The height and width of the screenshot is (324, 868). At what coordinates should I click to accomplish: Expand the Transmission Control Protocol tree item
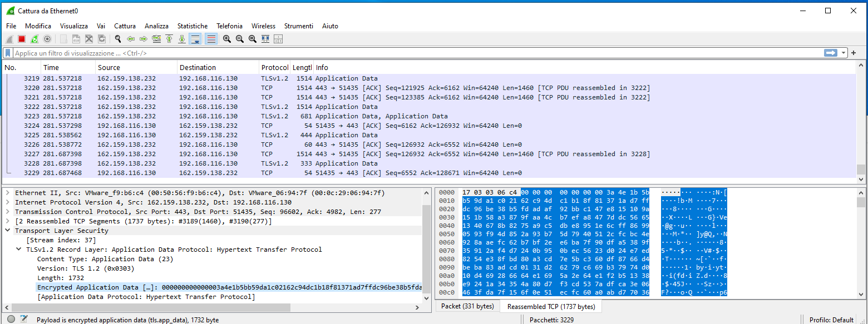click(x=6, y=211)
